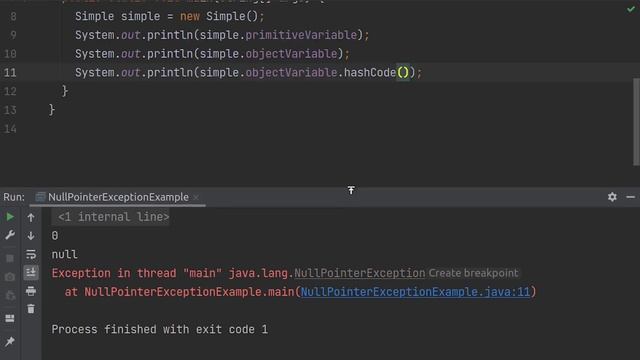Click the hashCode method call

tap(370, 73)
